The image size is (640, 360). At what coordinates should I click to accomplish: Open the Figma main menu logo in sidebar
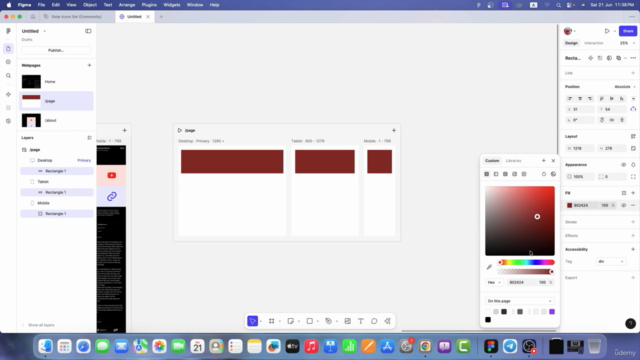pyautogui.click(x=8, y=31)
